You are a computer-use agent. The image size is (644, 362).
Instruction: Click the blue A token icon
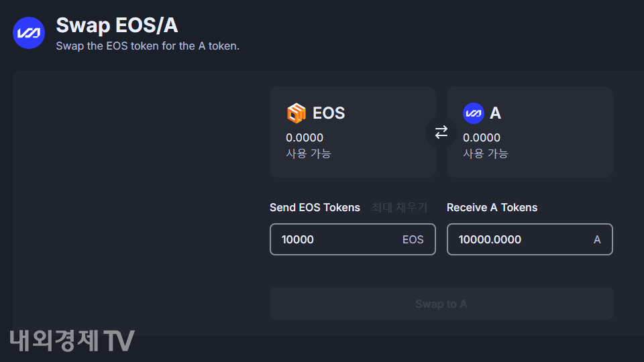click(x=474, y=113)
